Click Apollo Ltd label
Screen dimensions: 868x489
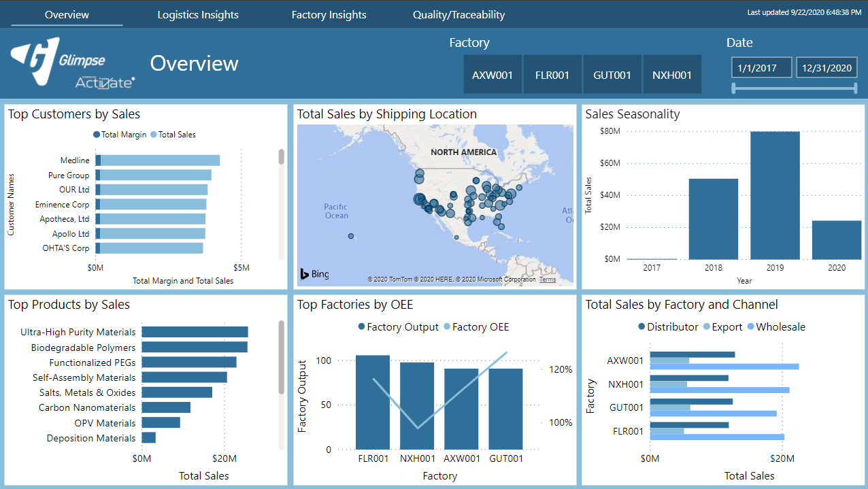tap(71, 233)
